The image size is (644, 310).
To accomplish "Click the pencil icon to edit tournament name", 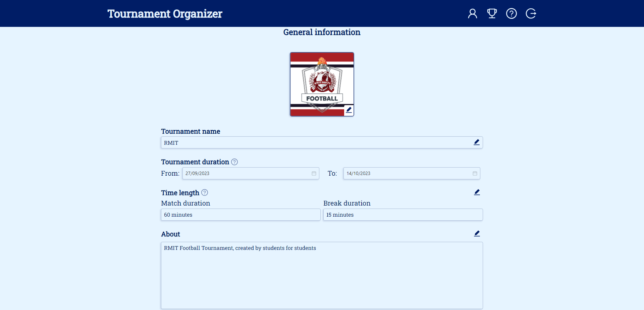I will (477, 142).
